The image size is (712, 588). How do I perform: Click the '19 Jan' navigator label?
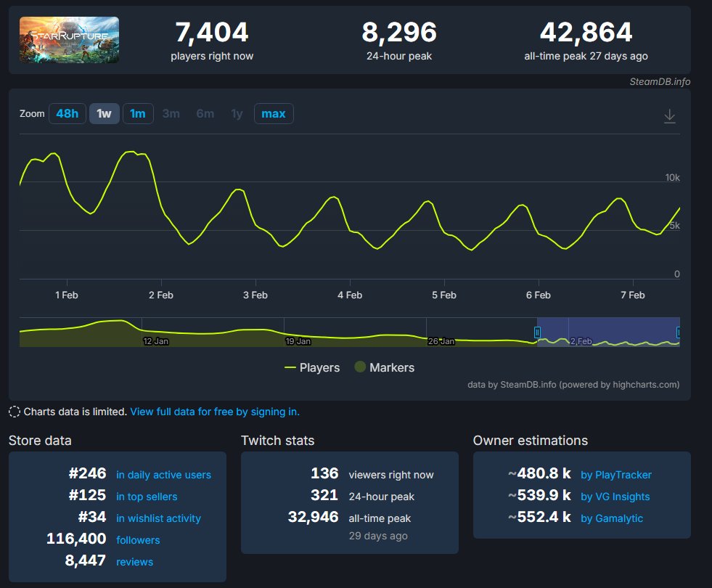pyautogui.click(x=298, y=341)
